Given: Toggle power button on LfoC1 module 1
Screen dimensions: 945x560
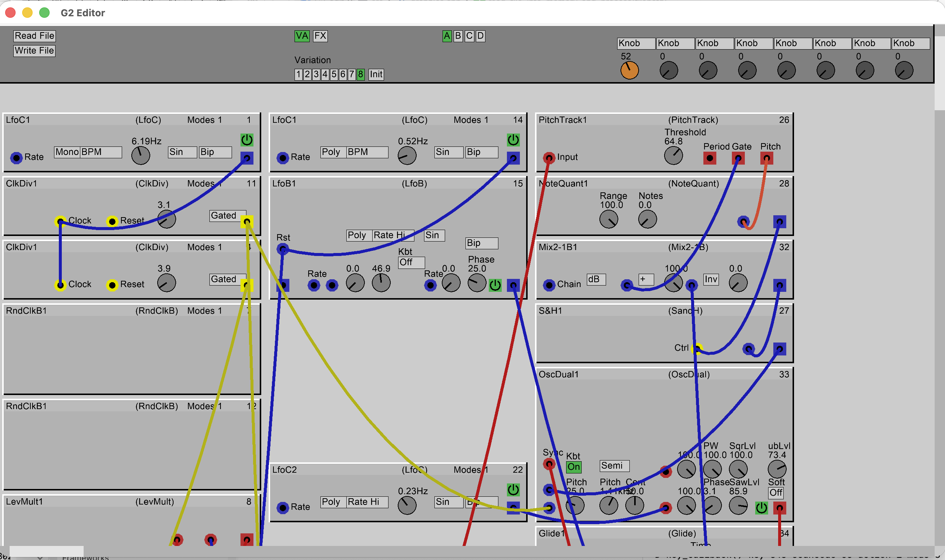Looking at the screenshot, I should pyautogui.click(x=247, y=140).
